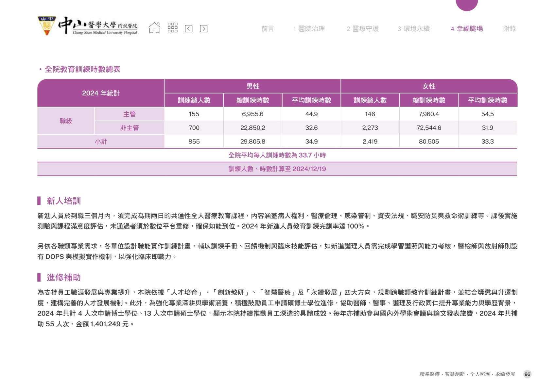Open the 附錄 appendix tab
This screenshot has width=555, height=392.
509,29
